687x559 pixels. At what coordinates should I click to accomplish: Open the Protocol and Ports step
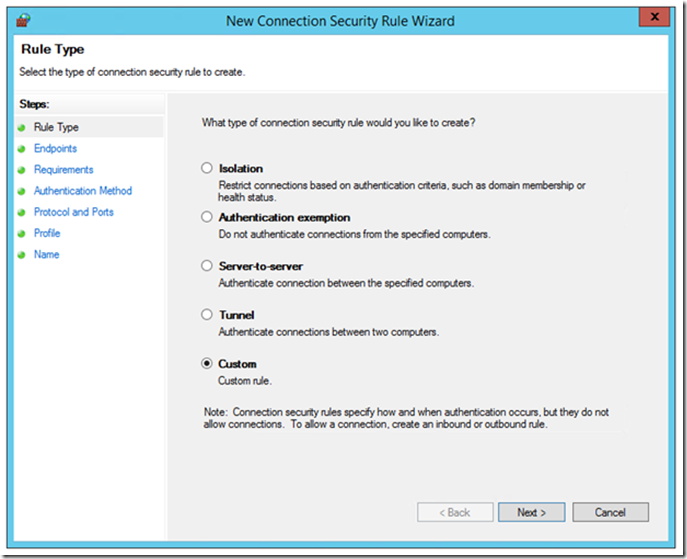coord(73,212)
